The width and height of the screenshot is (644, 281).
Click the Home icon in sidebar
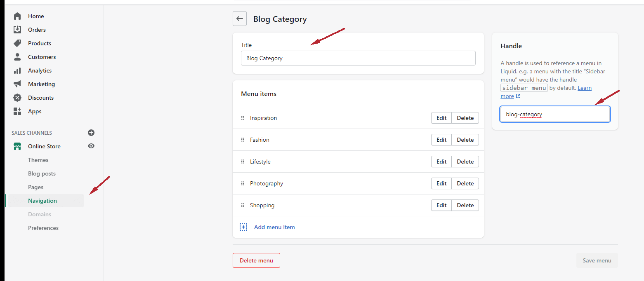(17, 16)
